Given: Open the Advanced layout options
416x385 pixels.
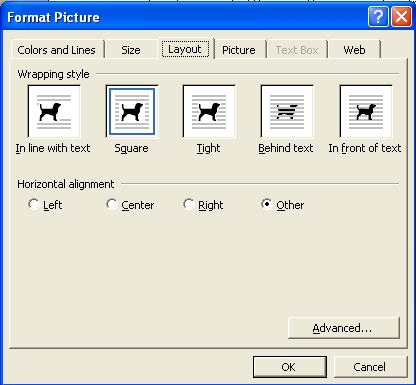Looking at the screenshot, I should (x=343, y=328).
